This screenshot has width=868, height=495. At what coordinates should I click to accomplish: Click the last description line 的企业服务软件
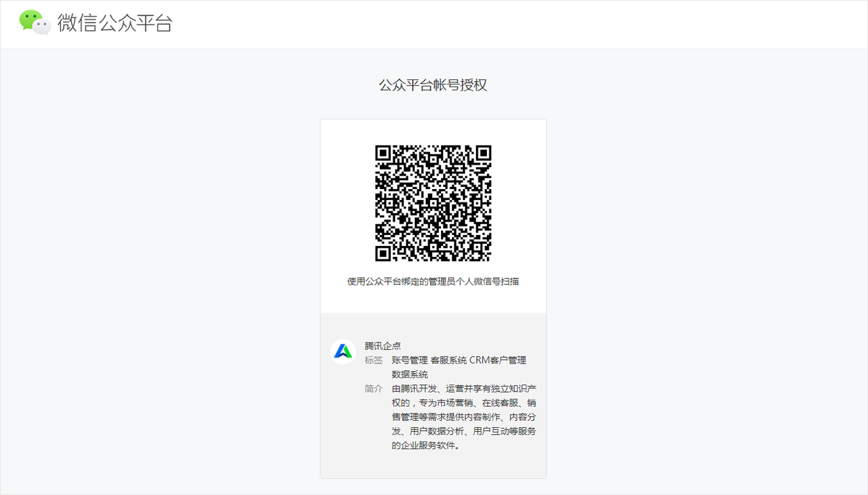coord(426,445)
